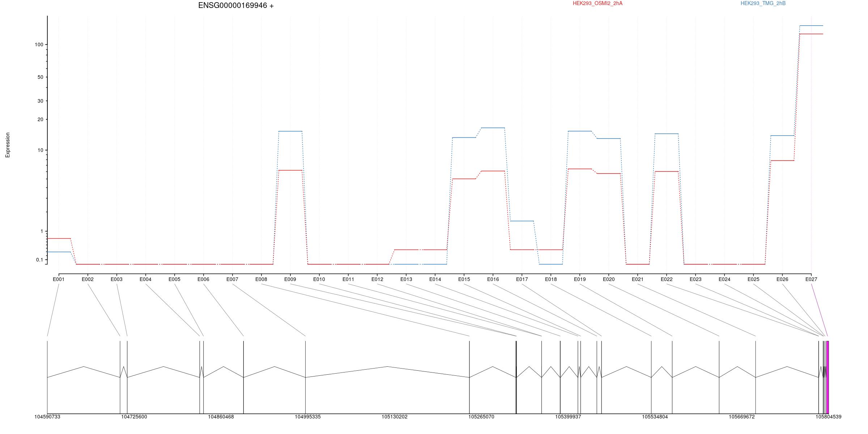This screenshot has height=434, width=868.
Task: Select exon label E005
Action: [174, 279]
